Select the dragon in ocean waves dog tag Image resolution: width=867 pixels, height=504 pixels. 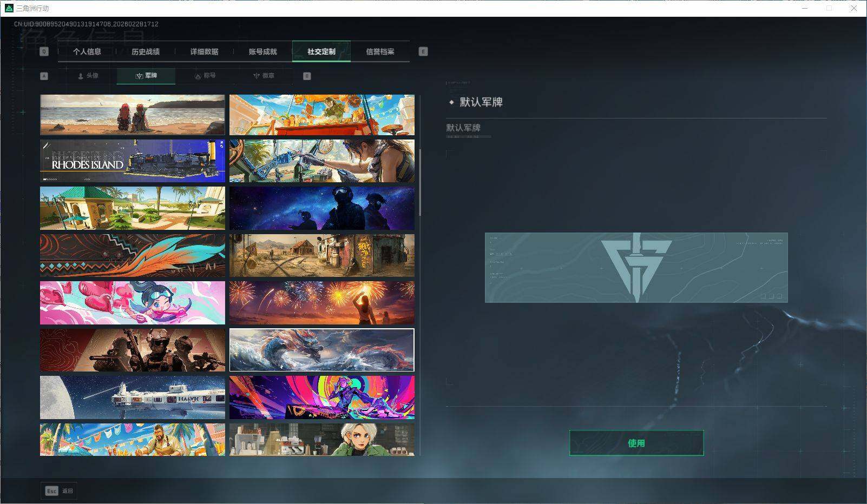(x=322, y=350)
